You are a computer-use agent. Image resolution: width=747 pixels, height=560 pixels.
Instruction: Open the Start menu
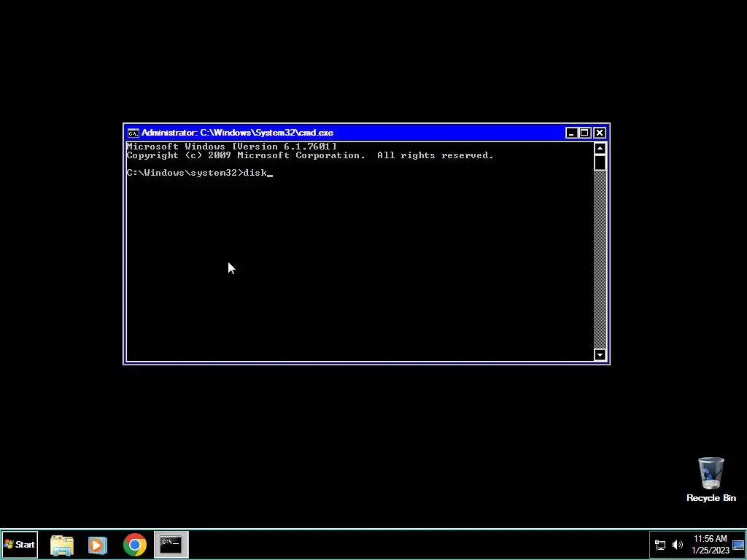click(x=20, y=544)
